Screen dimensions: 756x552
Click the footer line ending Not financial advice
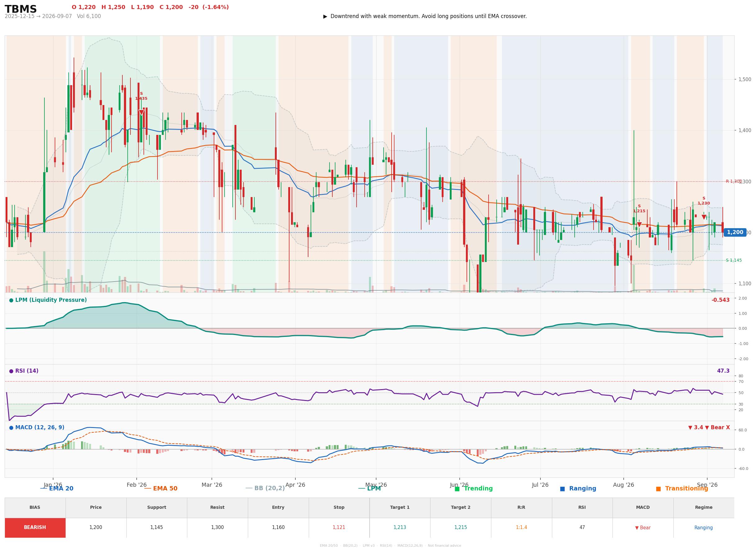(x=390, y=546)
